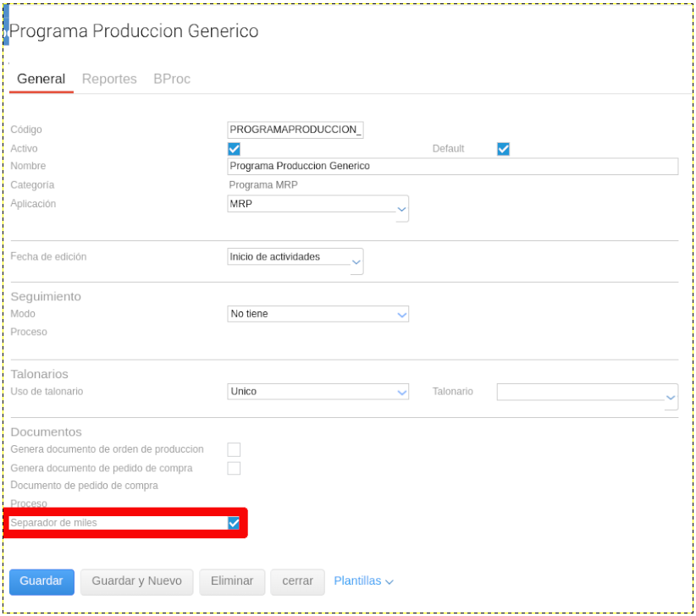Uncheck the Activo checkbox
The width and height of the screenshot is (696, 616).
[235, 149]
